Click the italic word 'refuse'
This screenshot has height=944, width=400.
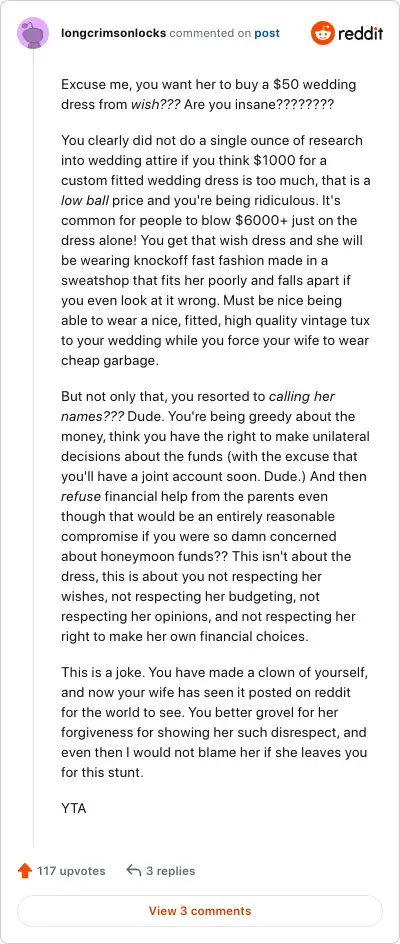pos(80,497)
